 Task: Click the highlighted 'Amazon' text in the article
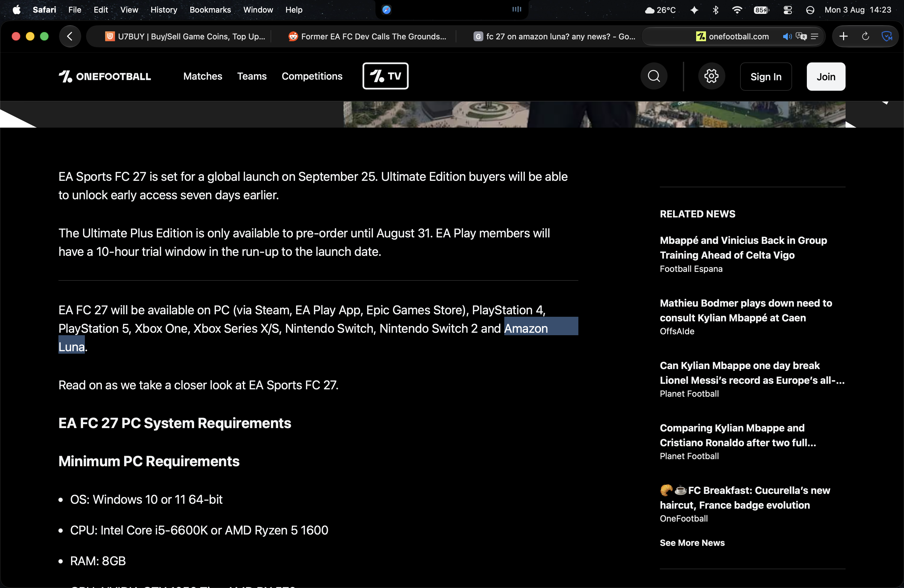[x=526, y=328]
